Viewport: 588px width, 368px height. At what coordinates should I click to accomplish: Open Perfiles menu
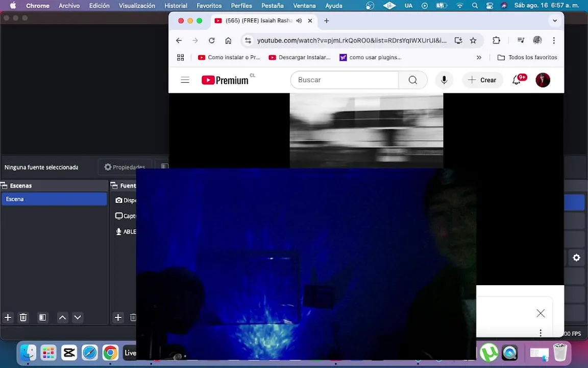click(x=241, y=6)
